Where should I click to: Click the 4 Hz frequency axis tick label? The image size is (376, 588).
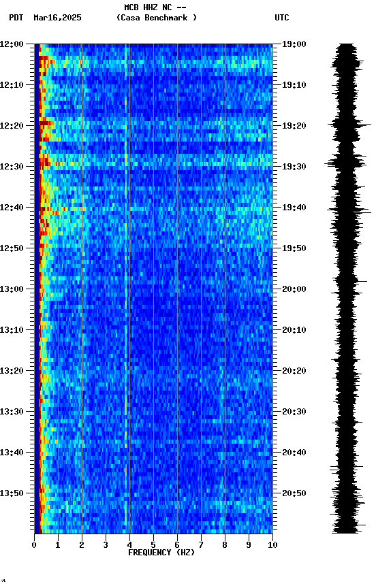click(129, 545)
